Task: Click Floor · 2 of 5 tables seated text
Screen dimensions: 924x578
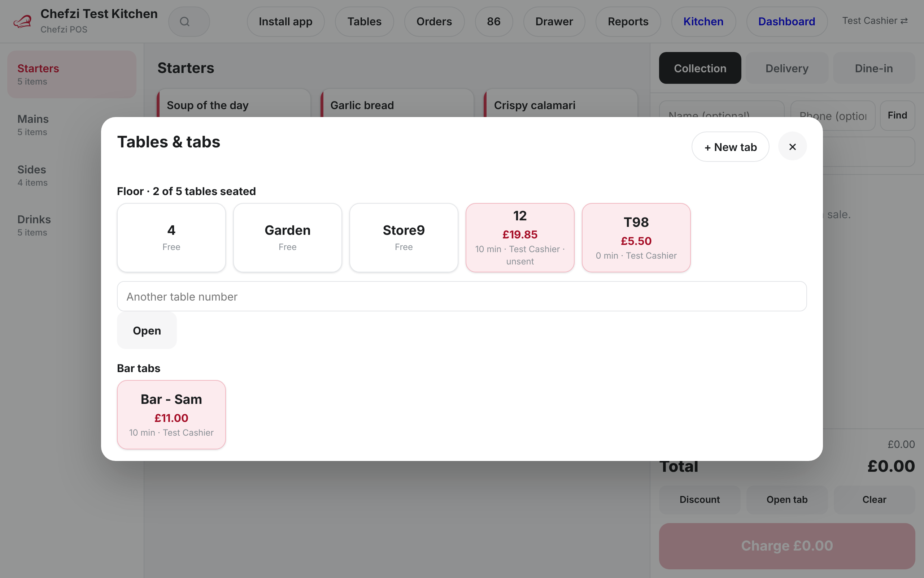Action: click(186, 191)
